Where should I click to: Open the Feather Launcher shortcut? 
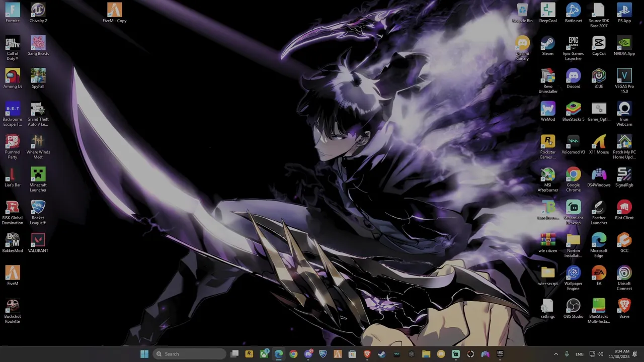(x=599, y=212)
